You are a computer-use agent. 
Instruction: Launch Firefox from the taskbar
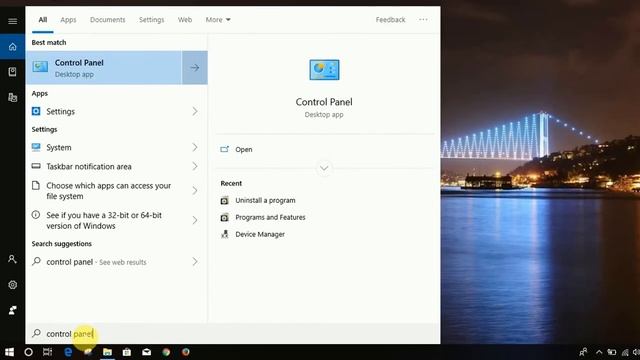tap(186, 352)
